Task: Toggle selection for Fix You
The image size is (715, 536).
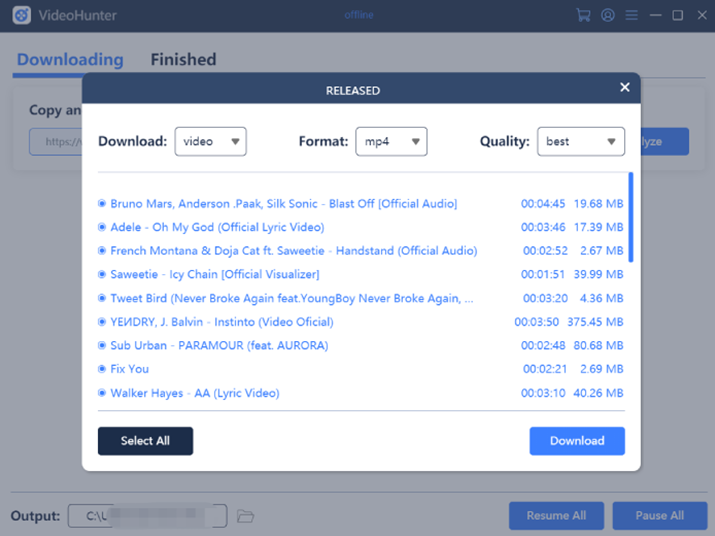Action: click(x=102, y=369)
